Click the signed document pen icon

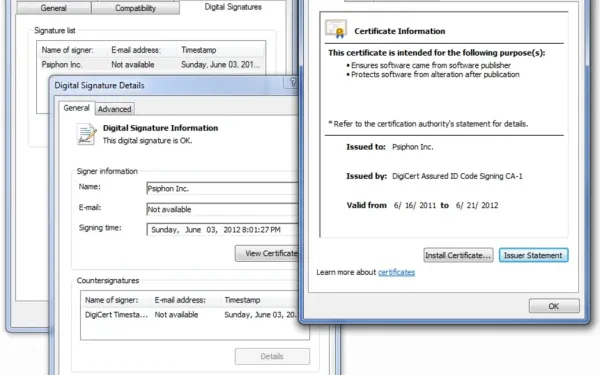coord(86,134)
